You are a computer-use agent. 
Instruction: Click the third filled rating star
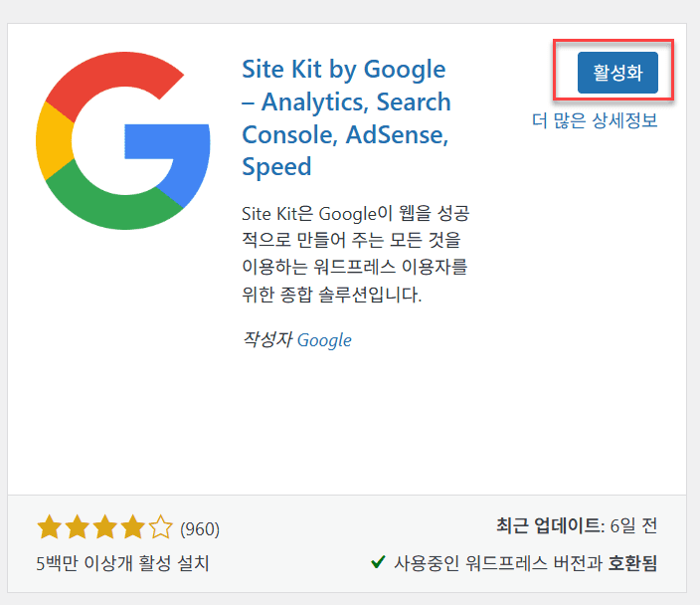(x=104, y=527)
